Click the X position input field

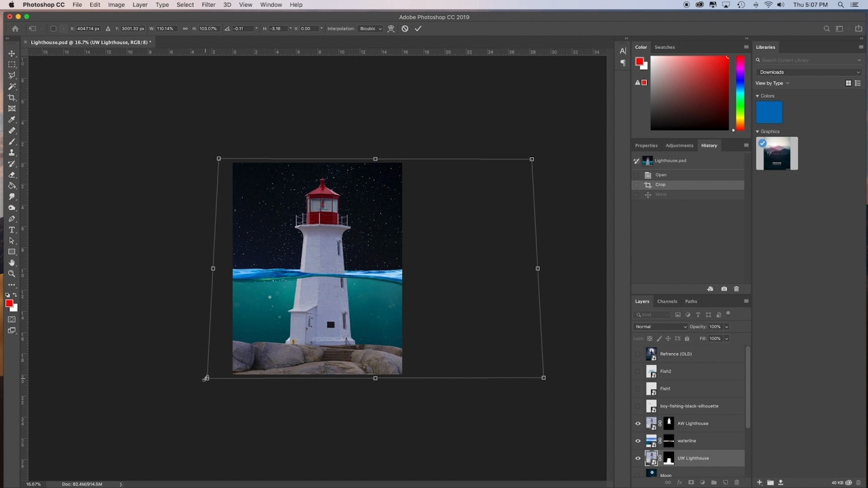88,28
